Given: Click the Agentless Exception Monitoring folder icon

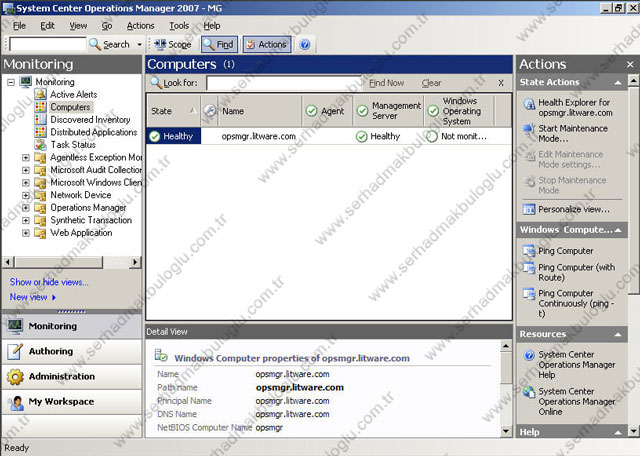Looking at the screenshot, I should (x=40, y=157).
